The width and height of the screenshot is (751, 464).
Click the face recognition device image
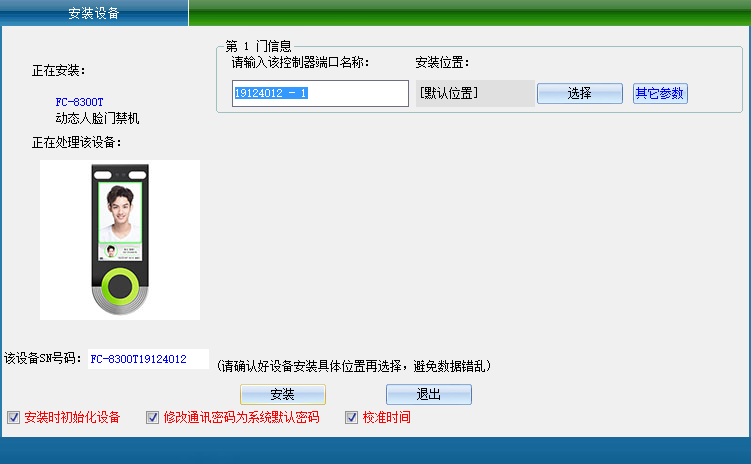120,240
